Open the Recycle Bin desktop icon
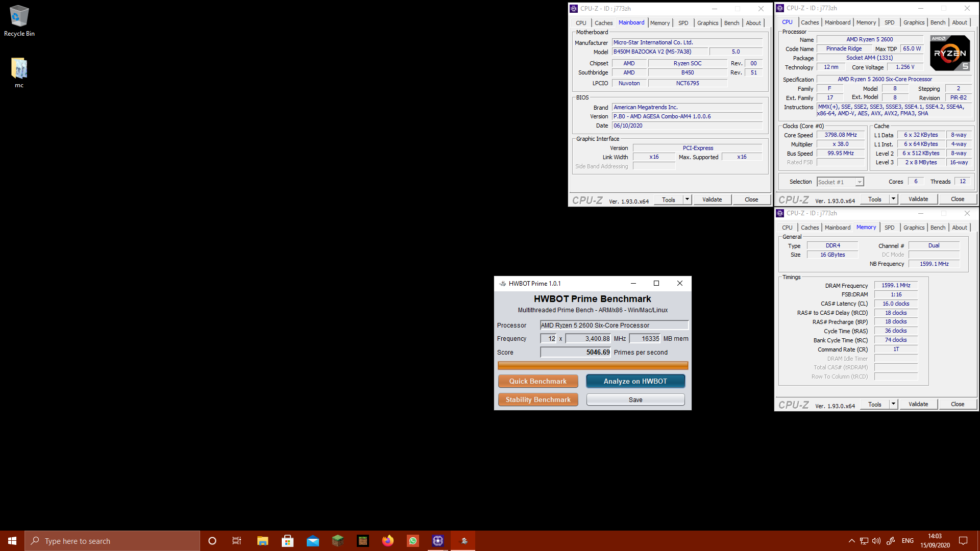Viewport: 980px width, 551px height. [19, 21]
